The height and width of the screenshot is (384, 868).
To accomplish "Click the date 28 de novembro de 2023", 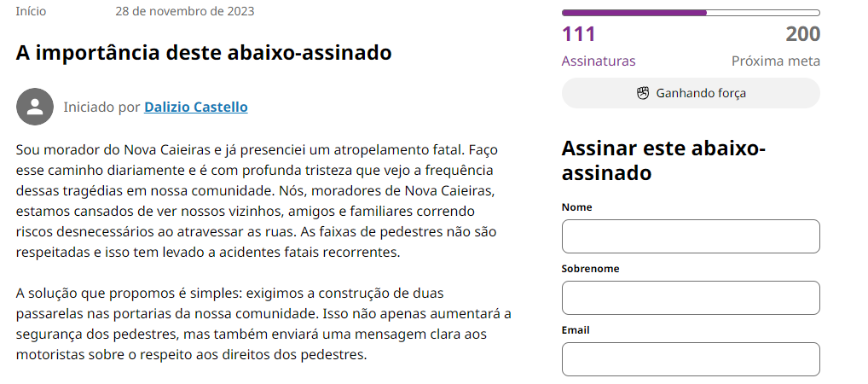I will 184,11.
